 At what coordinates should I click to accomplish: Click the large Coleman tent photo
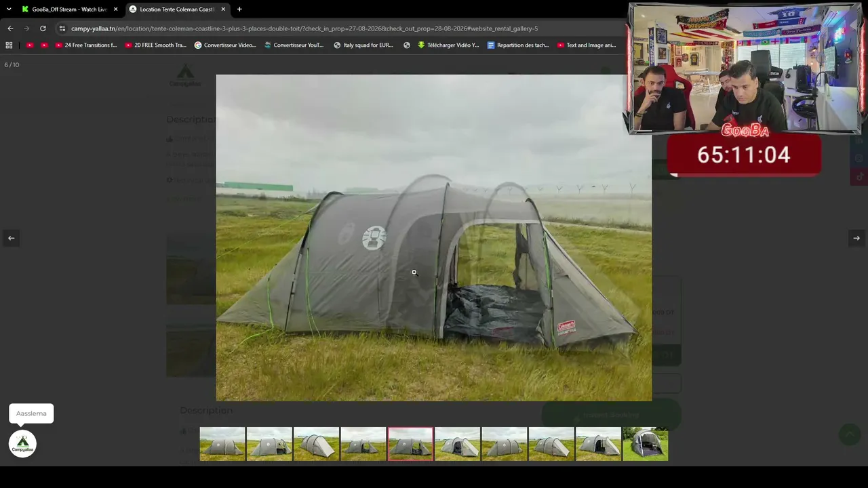point(434,238)
